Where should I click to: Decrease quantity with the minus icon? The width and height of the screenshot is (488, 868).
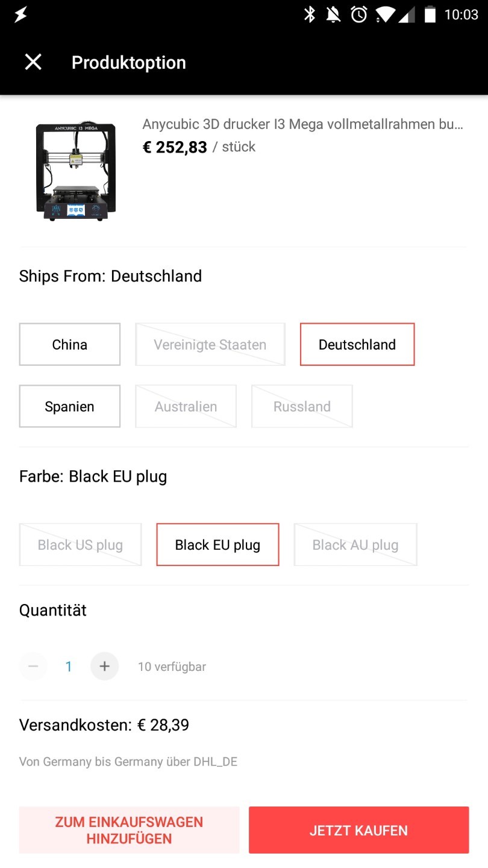coord(33,666)
